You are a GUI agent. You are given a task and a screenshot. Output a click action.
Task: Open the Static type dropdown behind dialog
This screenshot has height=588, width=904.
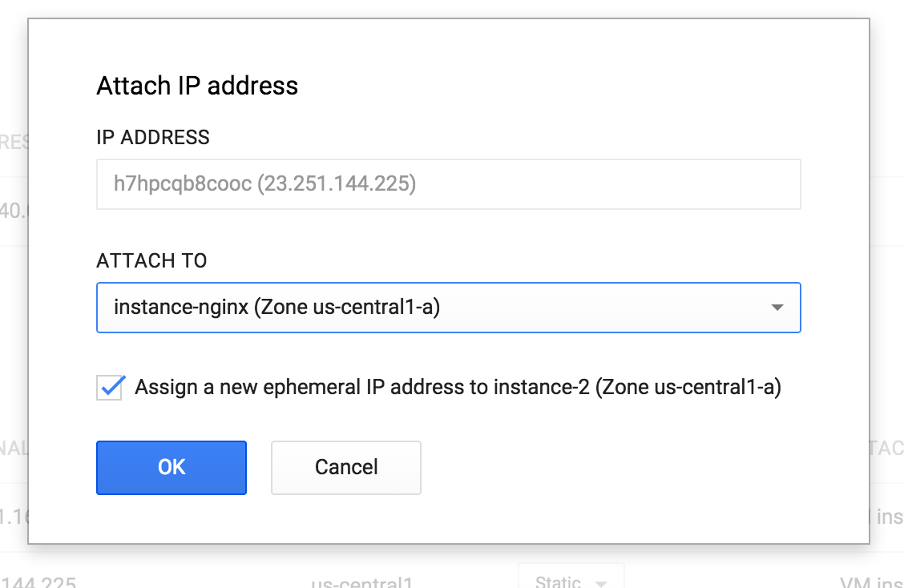571,578
